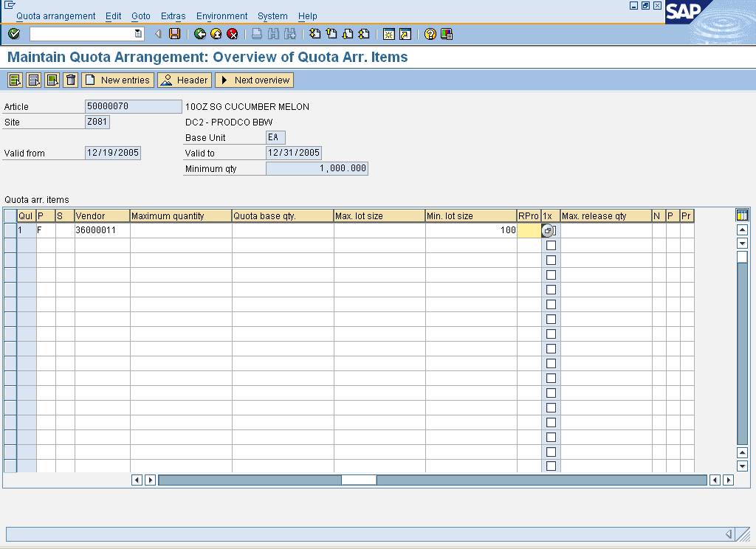Open the system menu icon left of title bar
Screen dimensions: 756x549
(9, 5)
